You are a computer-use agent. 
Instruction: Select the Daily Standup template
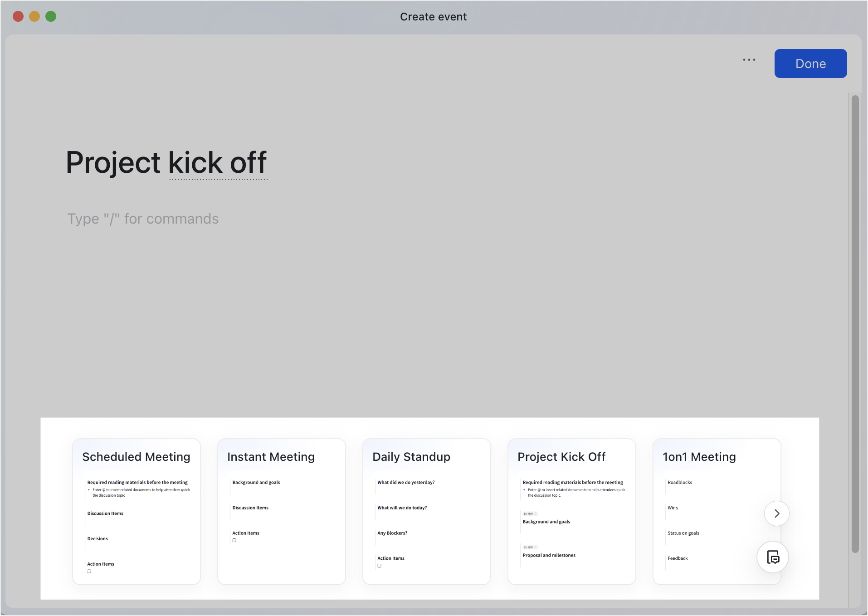tap(426, 511)
